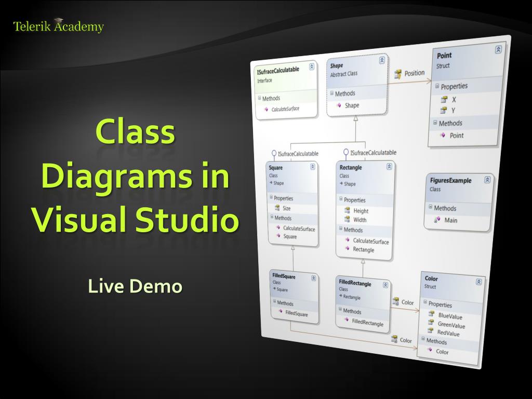Collapse Methods section in FilledSquare class
This screenshot has width=532, height=399.
pyautogui.click(x=274, y=301)
